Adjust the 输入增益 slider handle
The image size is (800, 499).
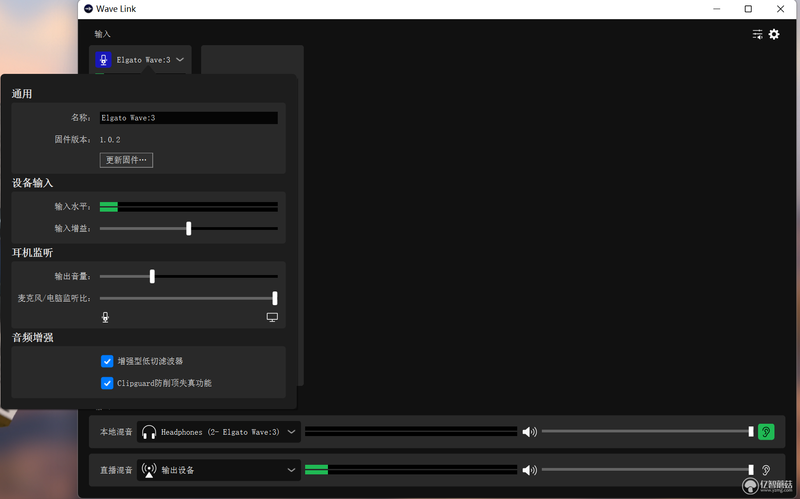point(189,229)
